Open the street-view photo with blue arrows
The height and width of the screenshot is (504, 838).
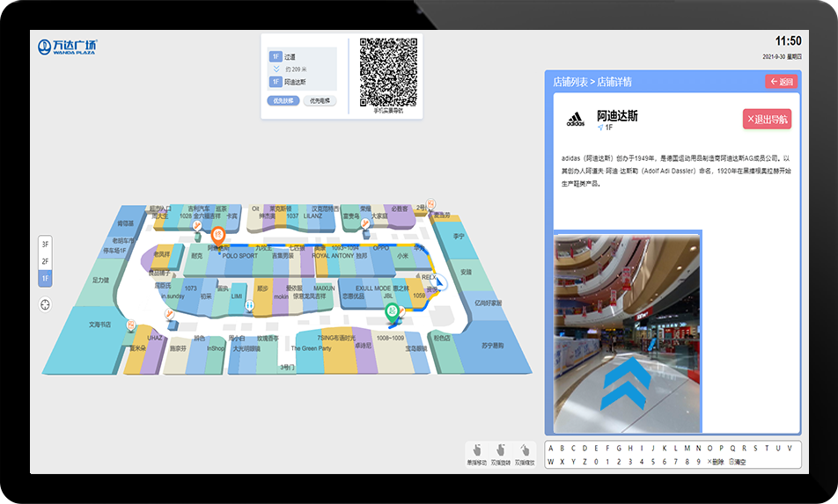pyautogui.click(x=627, y=332)
